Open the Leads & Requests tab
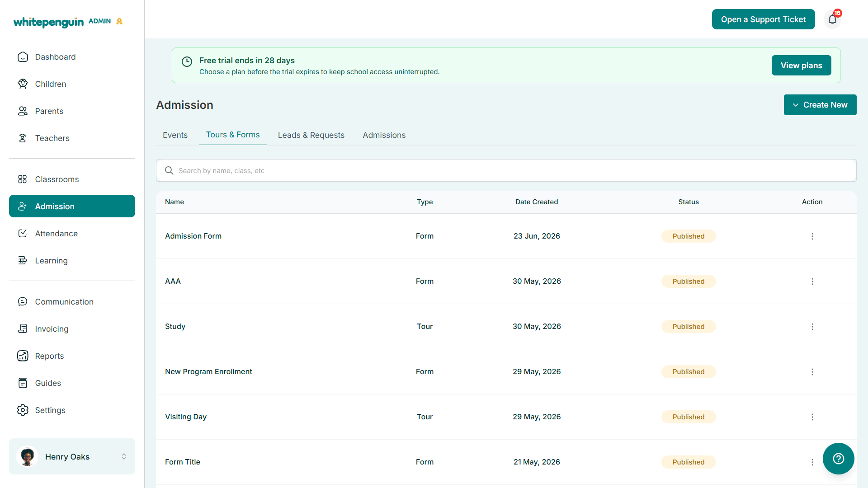This screenshot has height=488, width=868. pyautogui.click(x=311, y=135)
